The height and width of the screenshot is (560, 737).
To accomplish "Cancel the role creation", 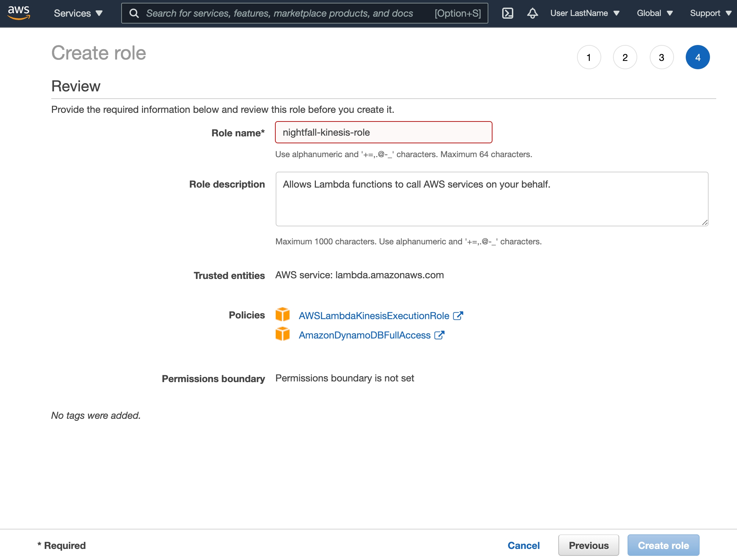I will 524,545.
